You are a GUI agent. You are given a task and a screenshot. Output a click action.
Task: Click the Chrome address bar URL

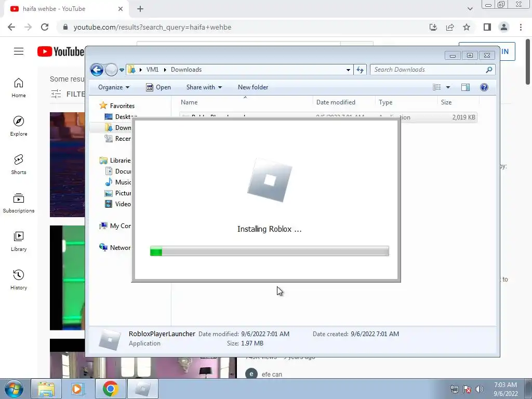click(x=152, y=27)
